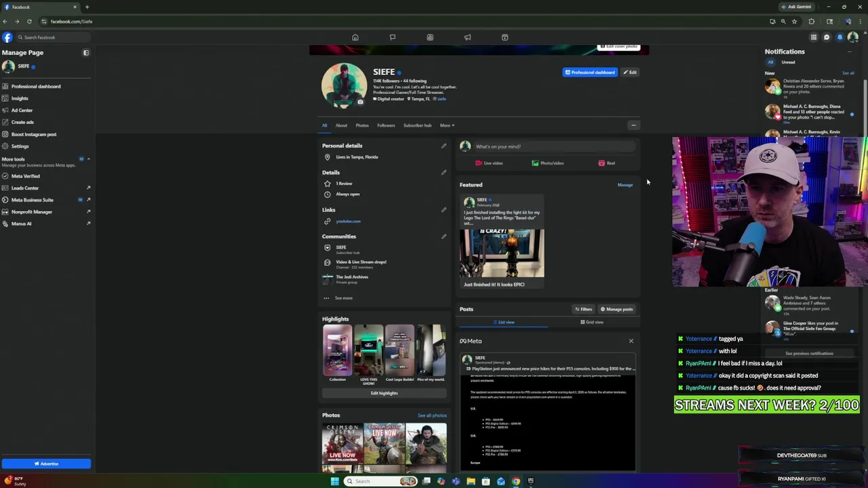Switch posts to Grid view
The width and height of the screenshot is (868, 488).
click(591, 323)
